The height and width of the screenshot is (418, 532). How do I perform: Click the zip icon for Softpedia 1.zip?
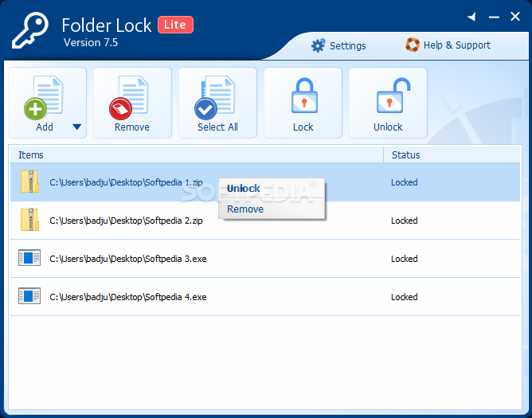point(29,182)
